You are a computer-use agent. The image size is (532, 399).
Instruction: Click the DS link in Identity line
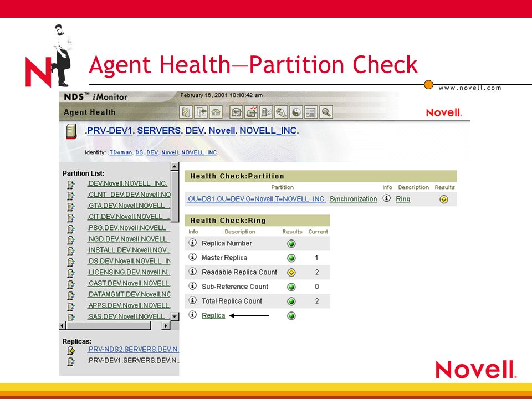tap(139, 152)
